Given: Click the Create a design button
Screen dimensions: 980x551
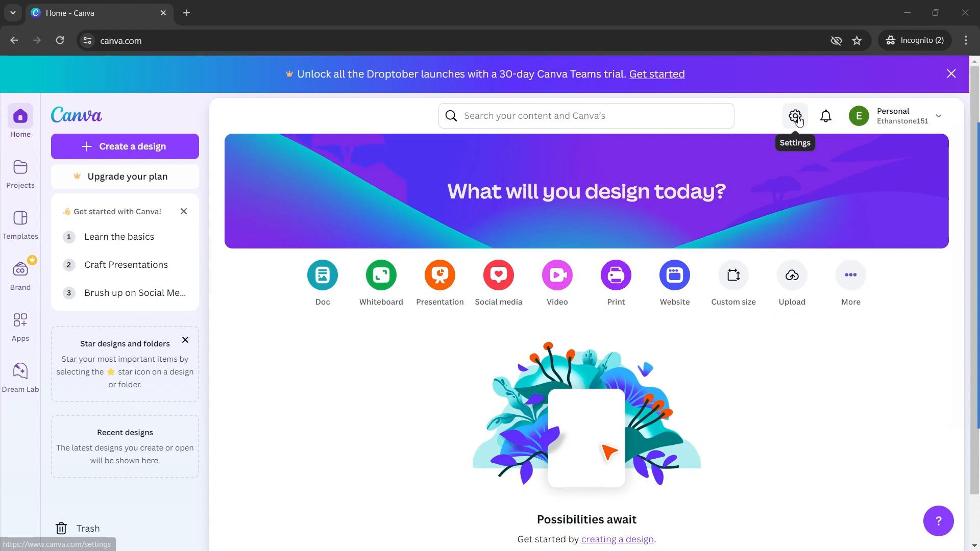Looking at the screenshot, I should (125, 146).
